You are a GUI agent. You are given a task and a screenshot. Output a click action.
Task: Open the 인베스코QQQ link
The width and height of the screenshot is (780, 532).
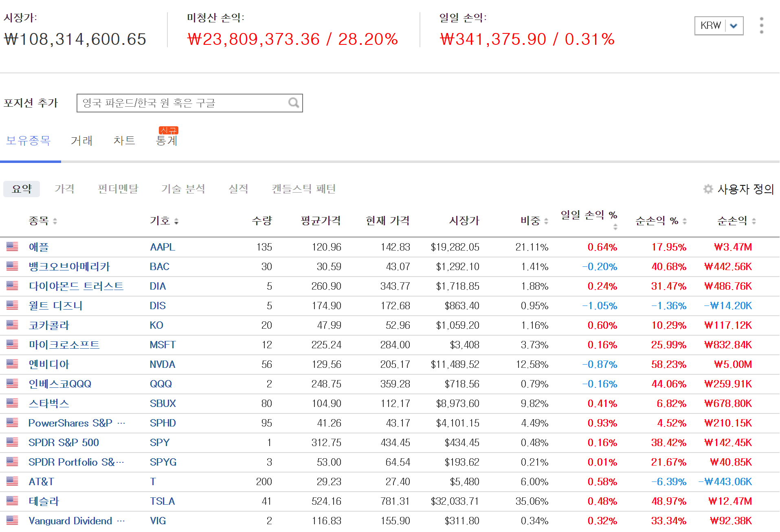pyautogui.click(x=60, y=384)
